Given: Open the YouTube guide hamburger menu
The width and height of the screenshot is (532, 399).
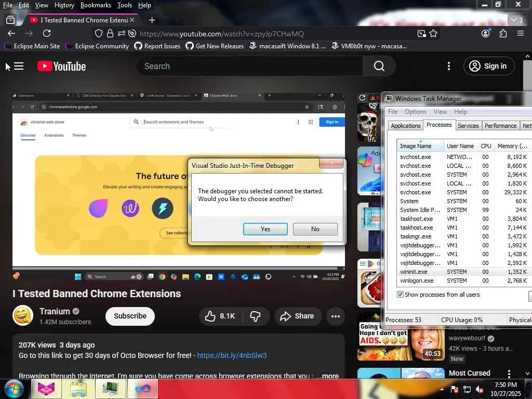Looking at the screenshot, I should pyautogui.click(x=19, y=66).
